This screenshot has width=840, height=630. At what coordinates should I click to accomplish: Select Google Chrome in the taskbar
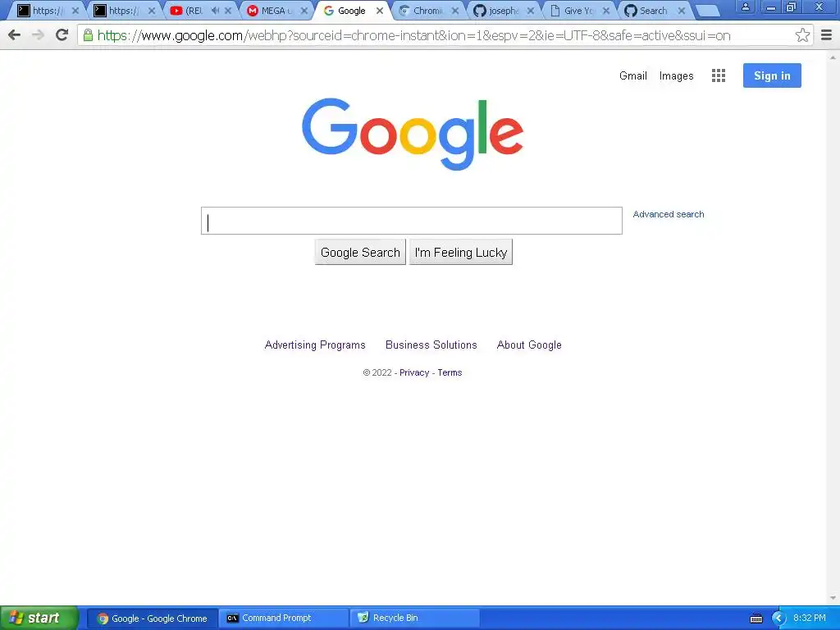[x=153, y=619]
